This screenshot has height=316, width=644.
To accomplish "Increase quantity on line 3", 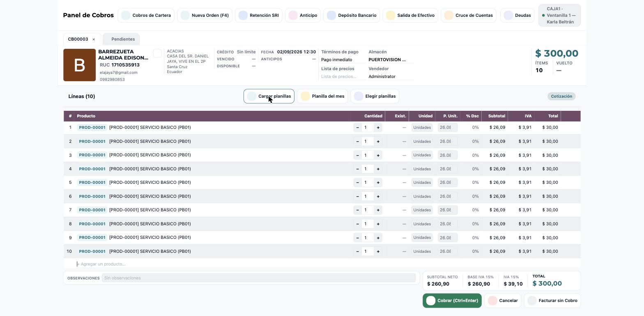I will [378, 155].
